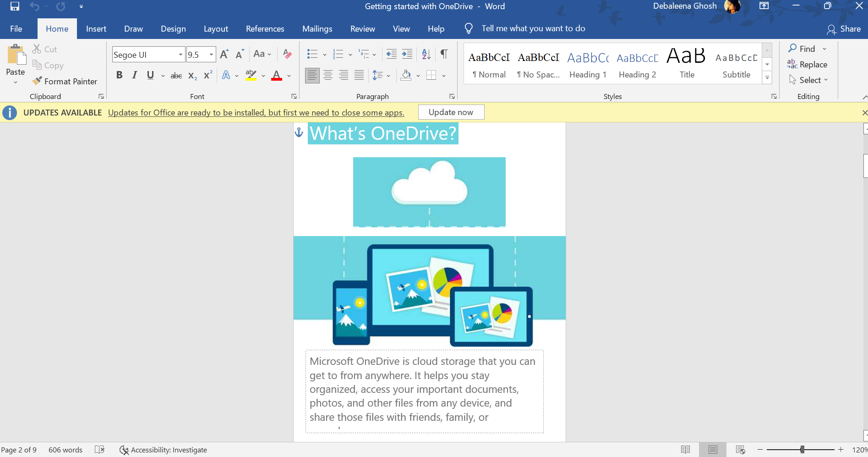Click the object anchor icon beside heading
Screen dimensions: 868x457
point(299,132)
